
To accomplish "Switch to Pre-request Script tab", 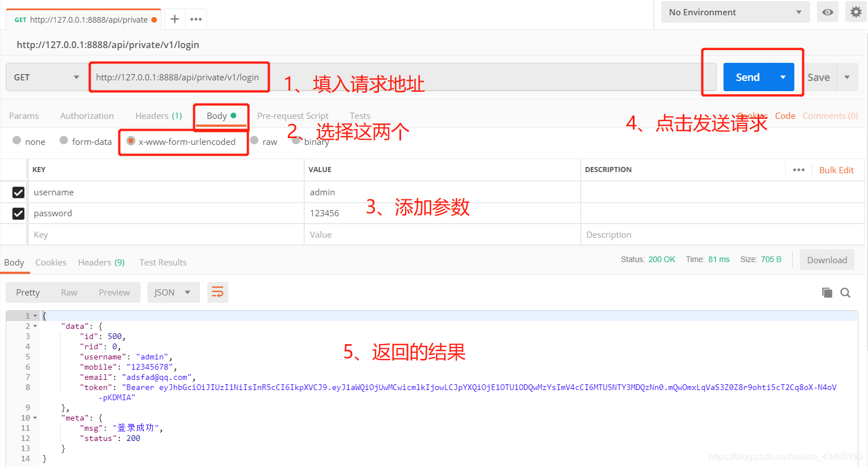I will click(292, 115).
